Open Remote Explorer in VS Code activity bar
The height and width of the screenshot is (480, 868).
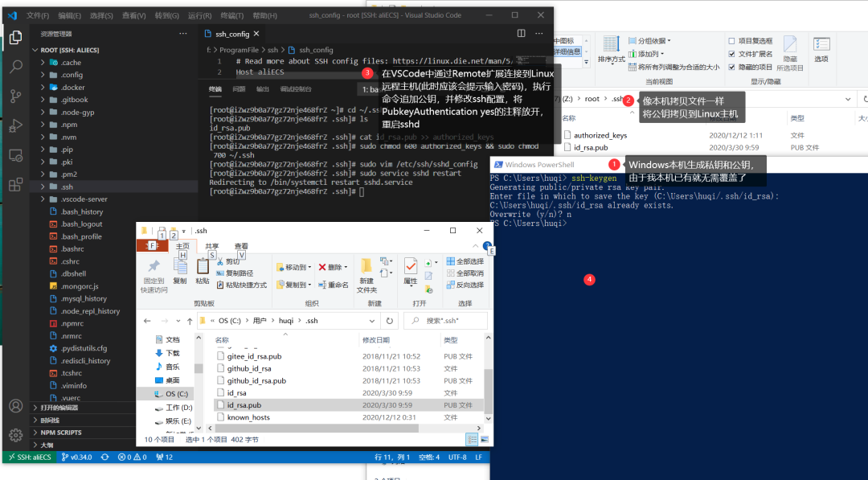(x=15, y=155)
